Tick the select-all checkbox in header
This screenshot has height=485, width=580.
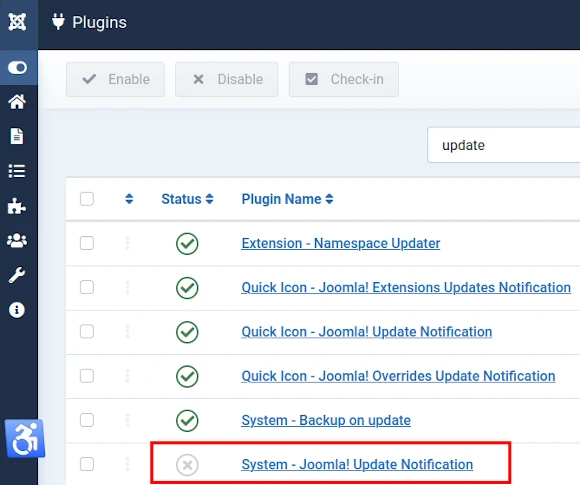click(87, 199)
